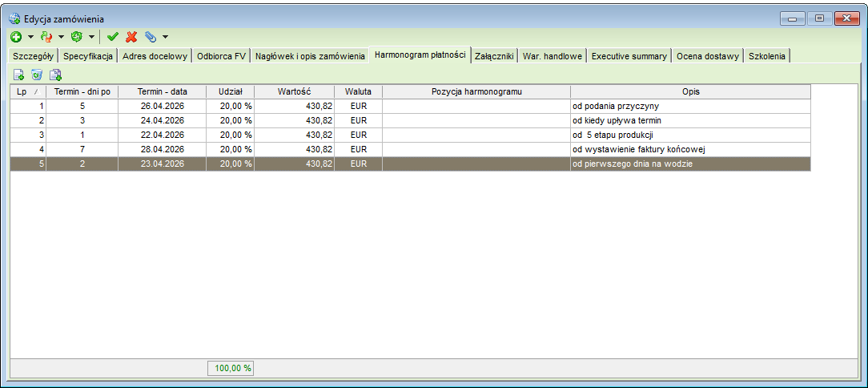
Task: Open Nagłówek i opis zamówienia tab
Action: pos(310,56)
